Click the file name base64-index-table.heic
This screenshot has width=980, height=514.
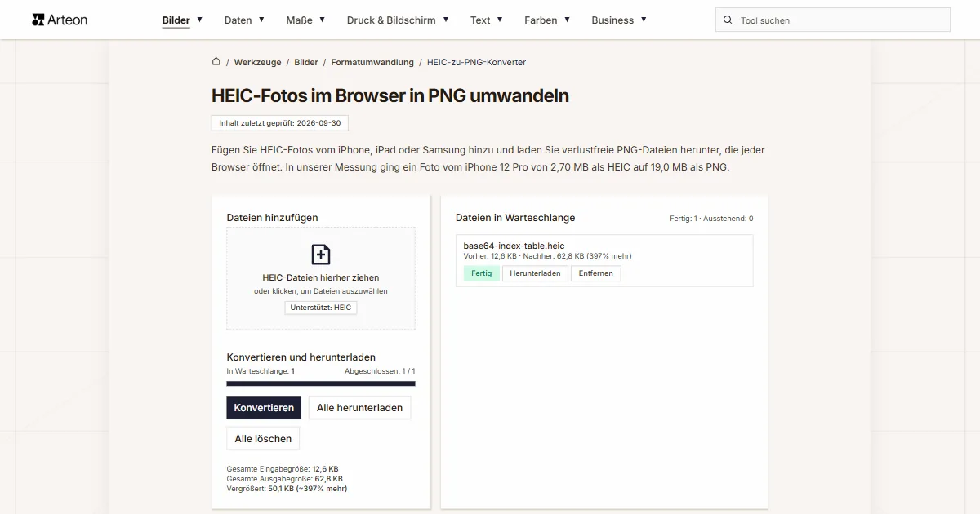coord(514,246)
